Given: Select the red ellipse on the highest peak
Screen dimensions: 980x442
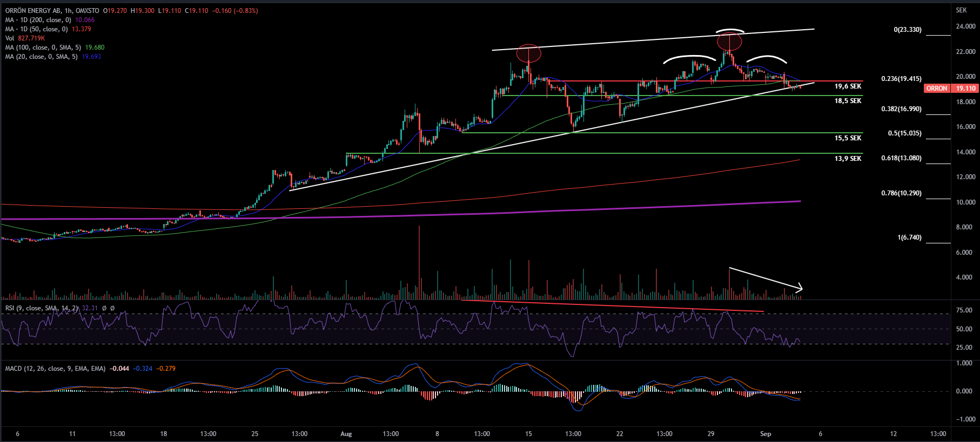Looking at the screenshot, I should coord(729,42).
